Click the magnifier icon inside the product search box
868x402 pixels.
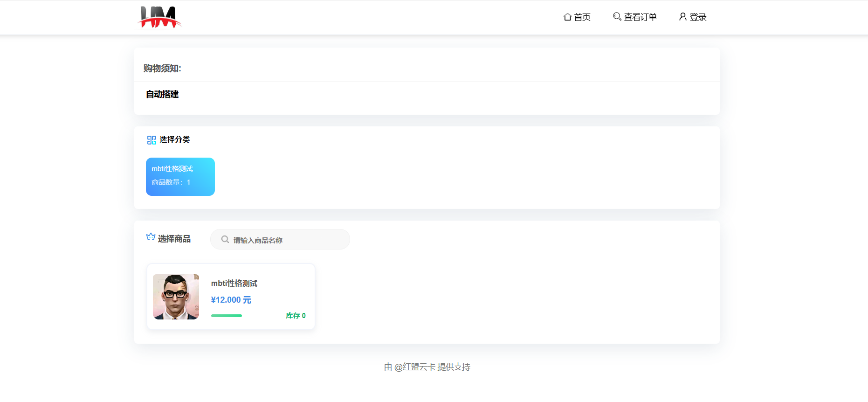pyautogui.click(x=225, y=240)
